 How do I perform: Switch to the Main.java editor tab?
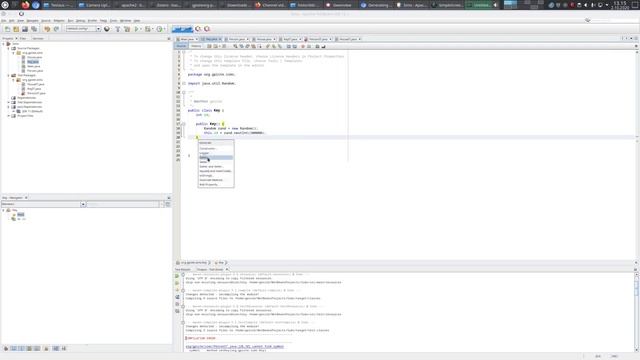point(187,39)
